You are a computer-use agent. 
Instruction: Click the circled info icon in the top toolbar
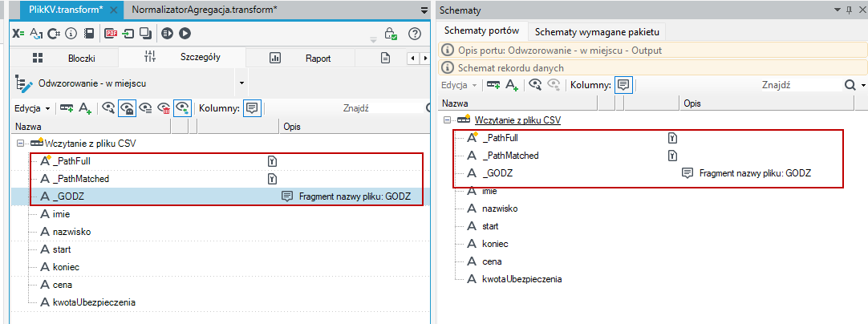(71, 33)
